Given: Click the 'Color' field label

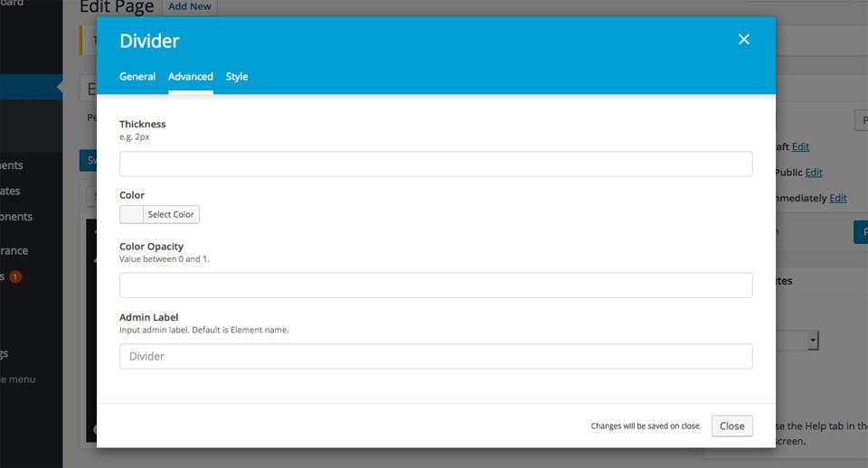Looking at the screenshot, I should tap(132, 195).
